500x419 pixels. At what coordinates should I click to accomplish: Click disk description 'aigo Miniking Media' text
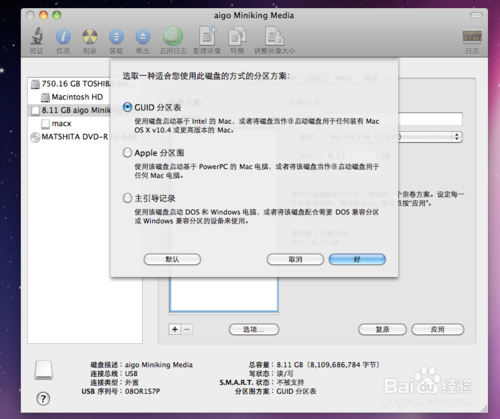159,365
